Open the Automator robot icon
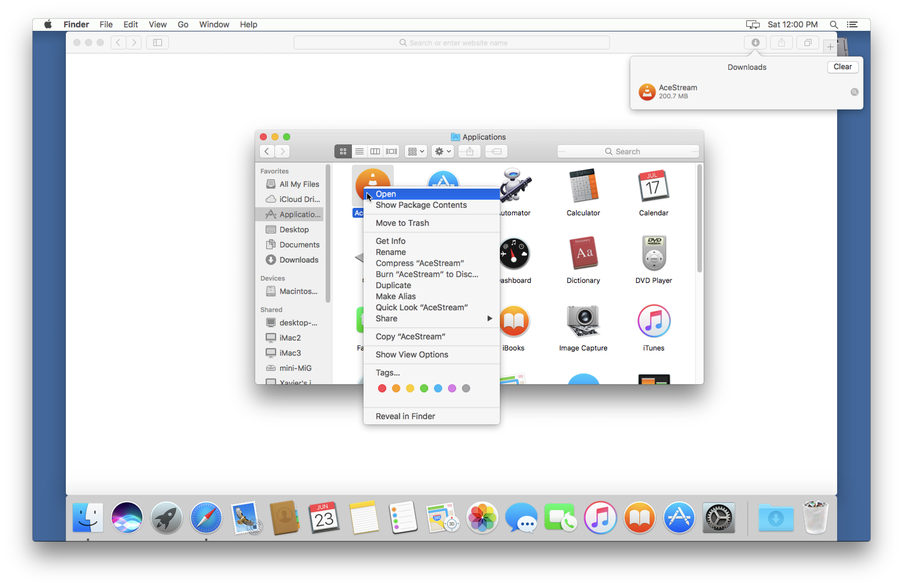The width and height of the screenshot is (903, 588). (515, 185)
